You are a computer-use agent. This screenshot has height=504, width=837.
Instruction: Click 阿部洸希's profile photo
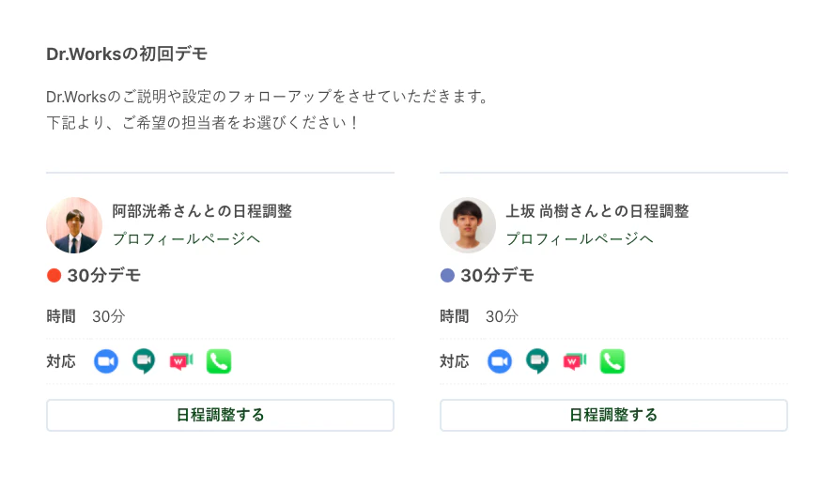(74, 225)
